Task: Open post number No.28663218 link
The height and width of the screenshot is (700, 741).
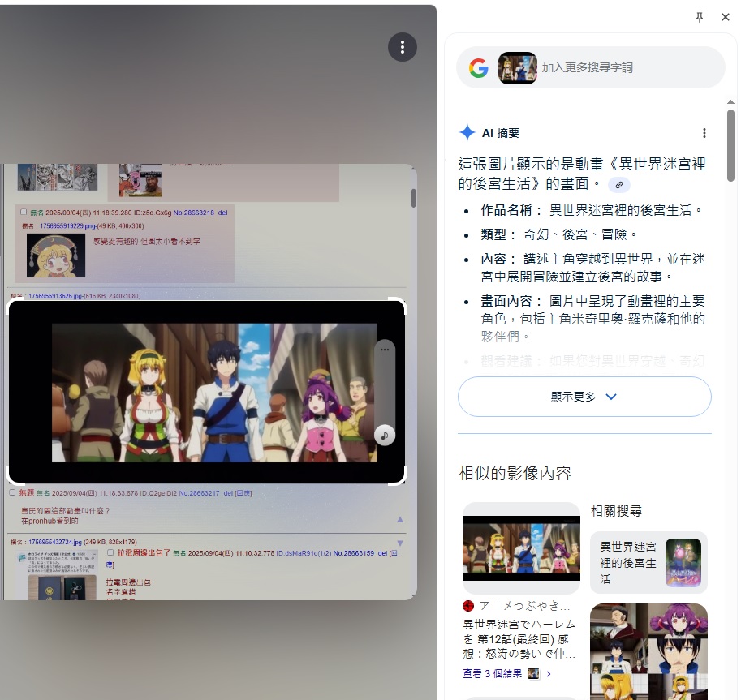Action: coord(193,213)
